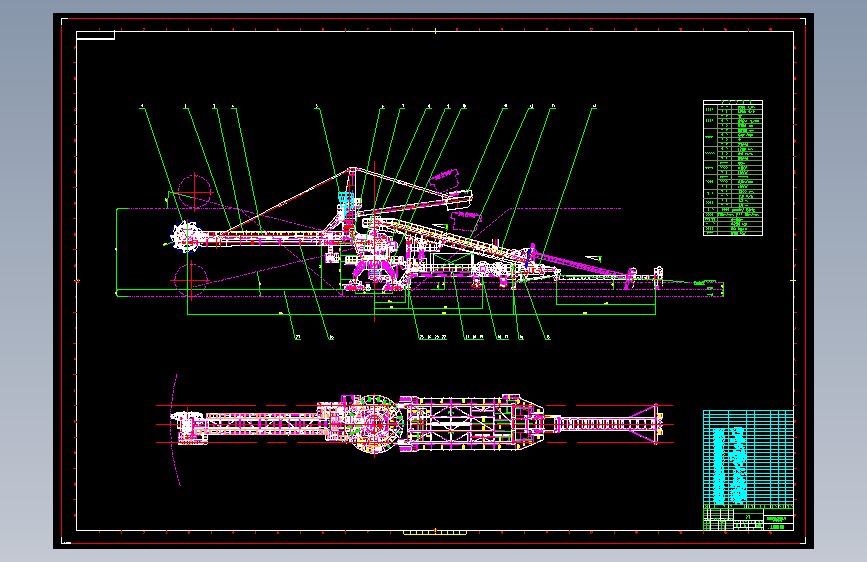Select the upper dashed magenta circle with red crosshair

click(194, 192)
